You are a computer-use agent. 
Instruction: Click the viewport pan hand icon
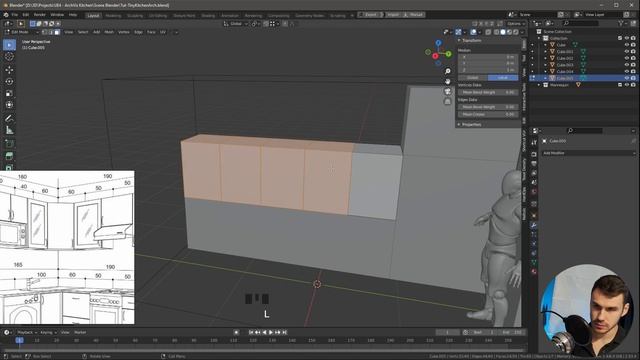(448, 81)
